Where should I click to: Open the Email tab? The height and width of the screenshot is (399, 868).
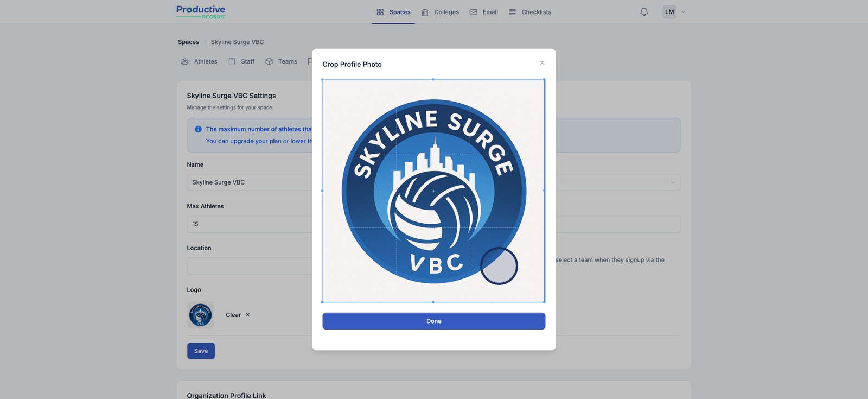[x=483, y=12]
